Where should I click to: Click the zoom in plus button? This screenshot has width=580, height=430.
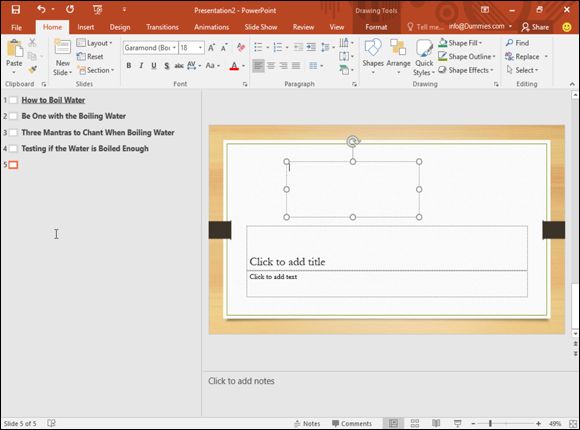click(x=538, y=423)
